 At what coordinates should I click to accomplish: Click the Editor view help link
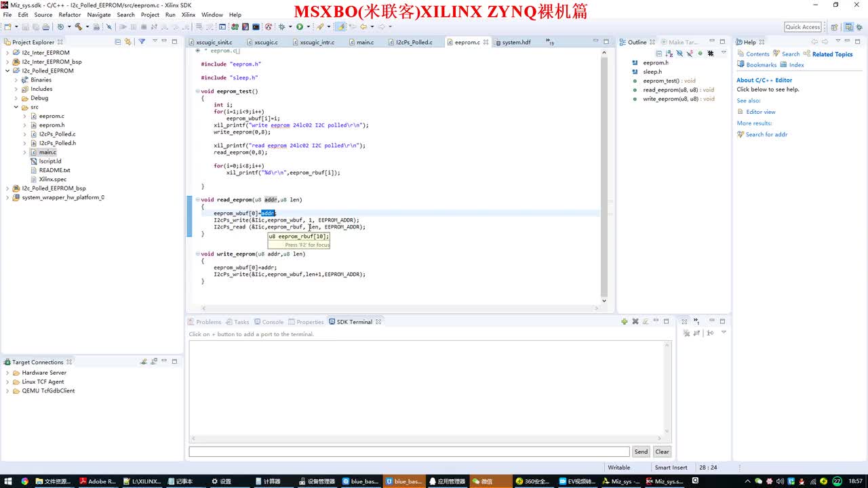[x=761, y=112]
